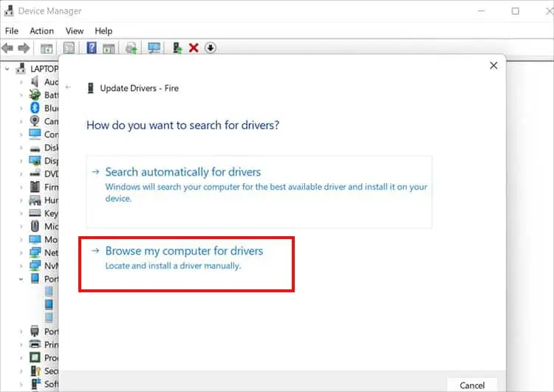The height and width of the screenshot is (392, 554).
Task: Collapse the expanded 'Por' portable devices chevron
Action: click(x=21, y=279)
